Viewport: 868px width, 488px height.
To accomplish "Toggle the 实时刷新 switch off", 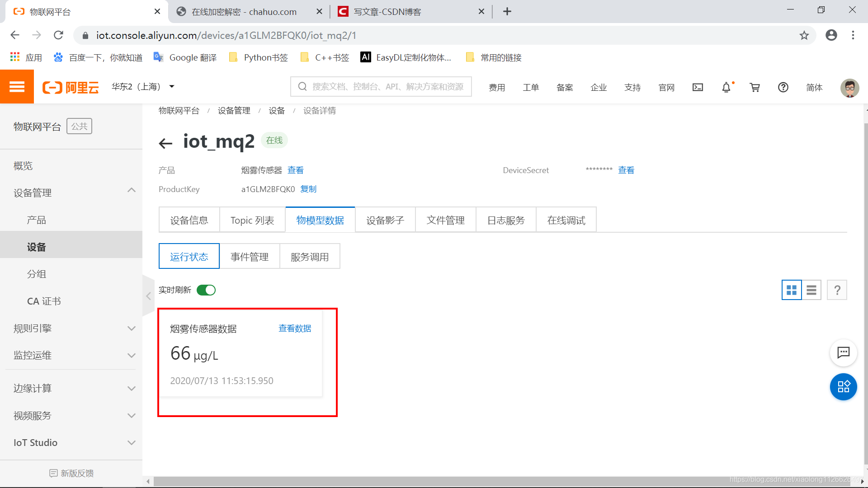I will coord(206,290).
